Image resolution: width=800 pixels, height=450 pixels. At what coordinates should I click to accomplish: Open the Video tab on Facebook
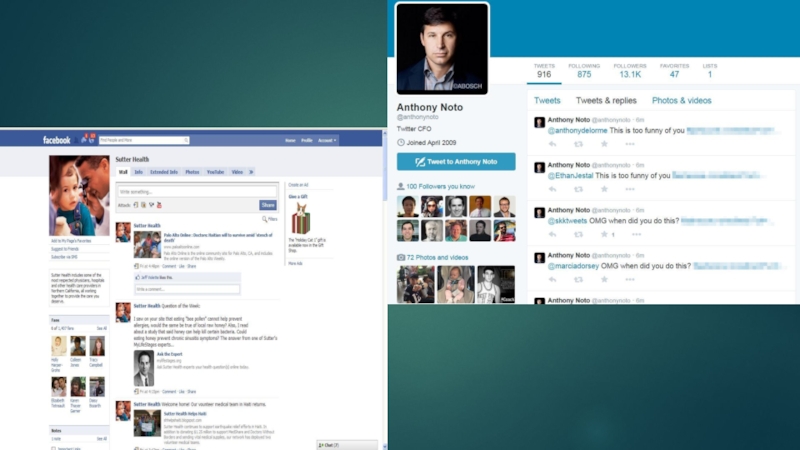237,172
